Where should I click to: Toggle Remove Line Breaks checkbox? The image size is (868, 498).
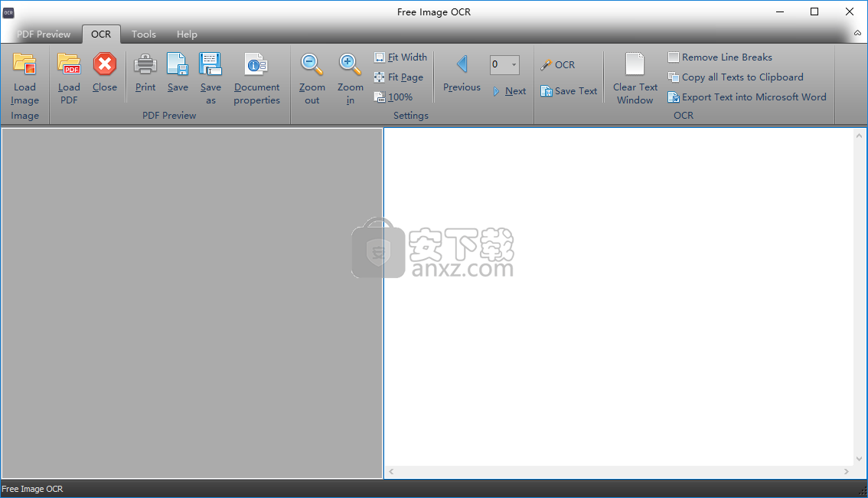pyautogui.click(x=673, y=57)
